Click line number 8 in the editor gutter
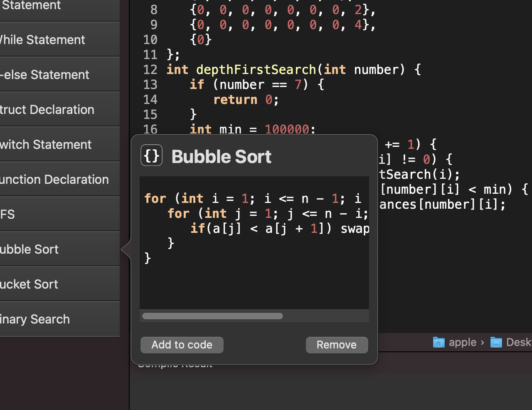 [x=154, y=10]
